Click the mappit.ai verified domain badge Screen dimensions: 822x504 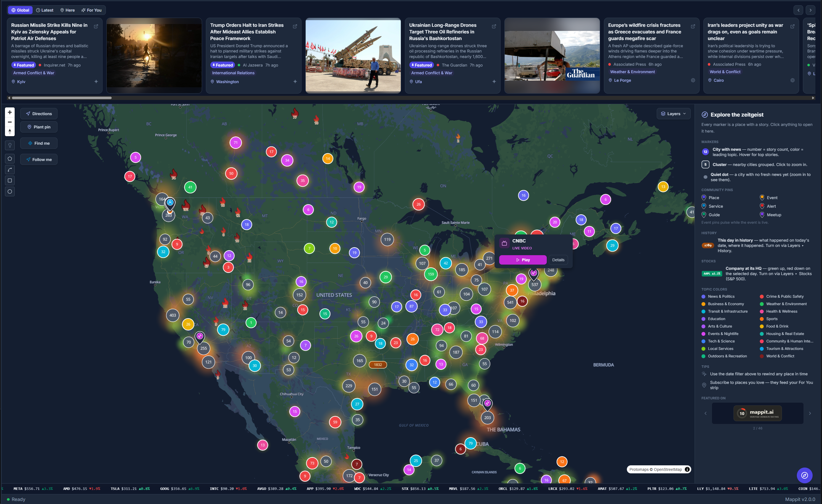pos(758,414)
